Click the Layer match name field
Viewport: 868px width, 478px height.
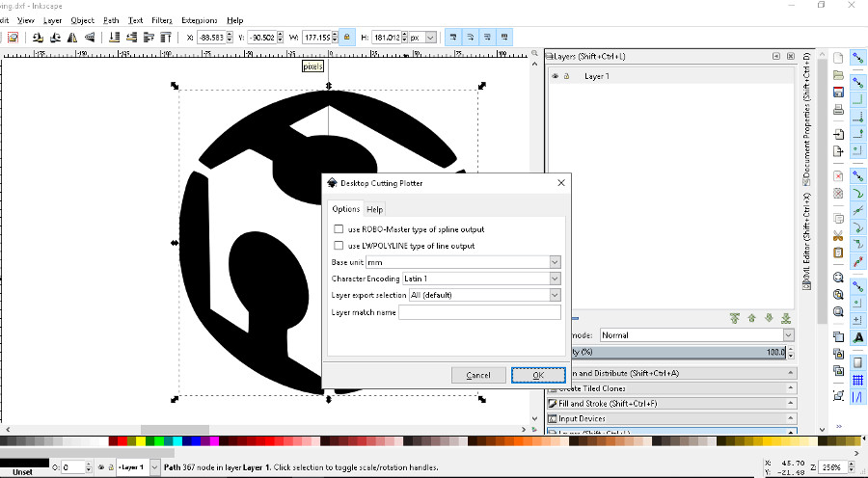pyautogui.click(x=479, y=312)
